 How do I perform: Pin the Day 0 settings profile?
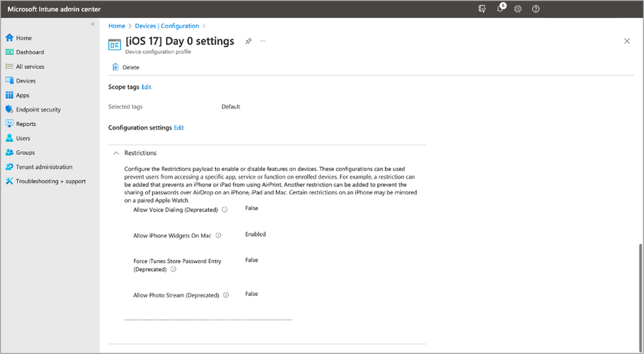click(248, 41)
